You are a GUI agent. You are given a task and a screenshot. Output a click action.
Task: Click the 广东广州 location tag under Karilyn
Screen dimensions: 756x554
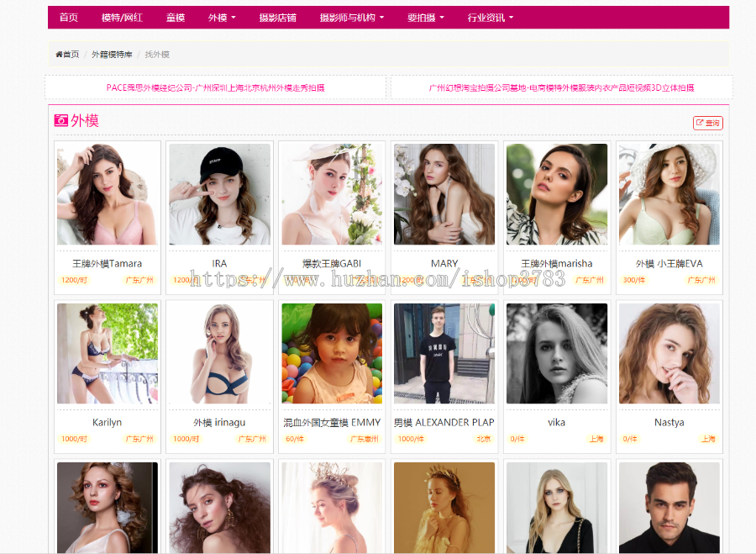139,439
